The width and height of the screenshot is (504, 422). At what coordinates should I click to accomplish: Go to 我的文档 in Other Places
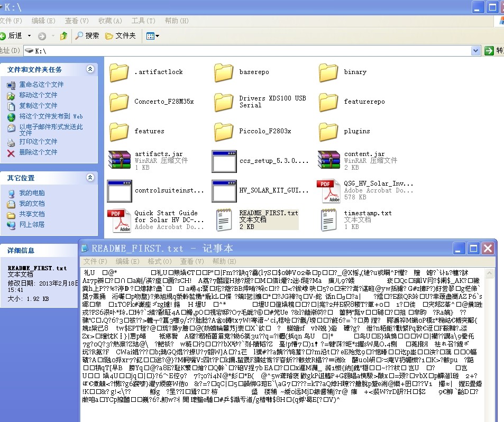point(32,204)
